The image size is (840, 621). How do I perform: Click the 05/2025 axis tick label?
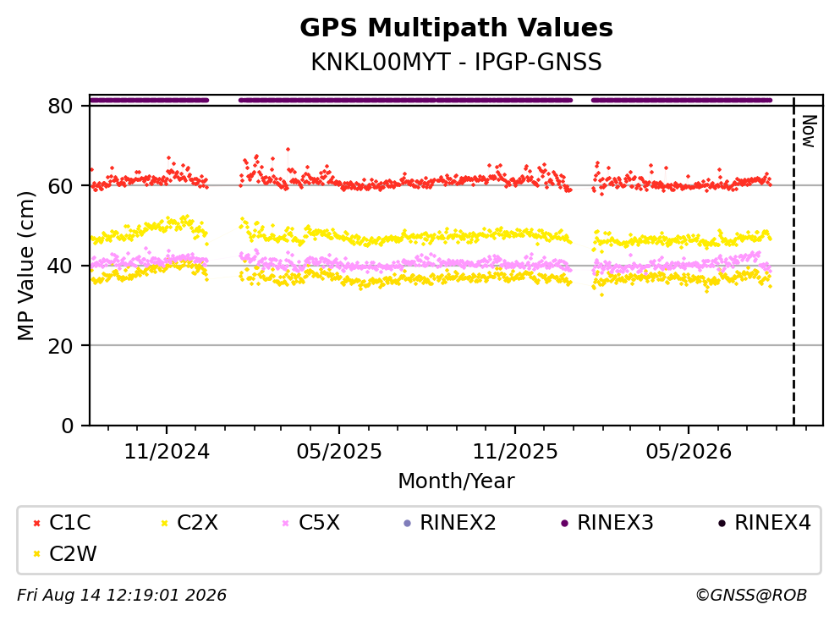point(339,452)
